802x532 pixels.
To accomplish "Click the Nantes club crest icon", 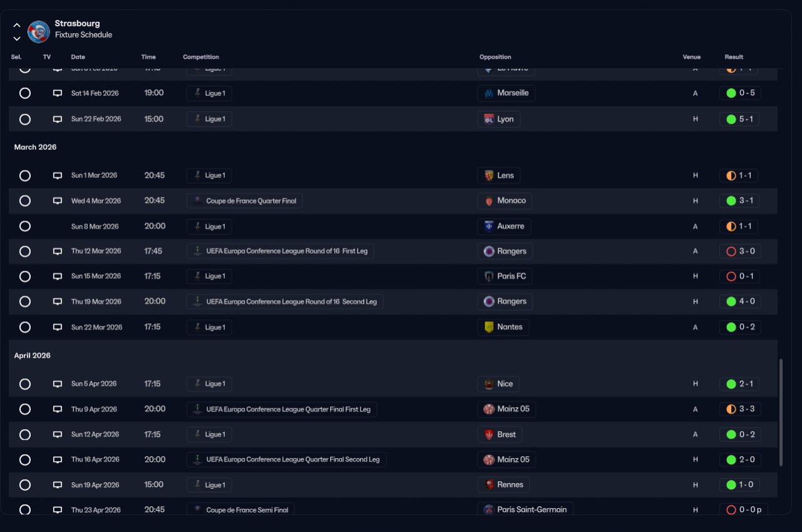I will tap(489, 327).
